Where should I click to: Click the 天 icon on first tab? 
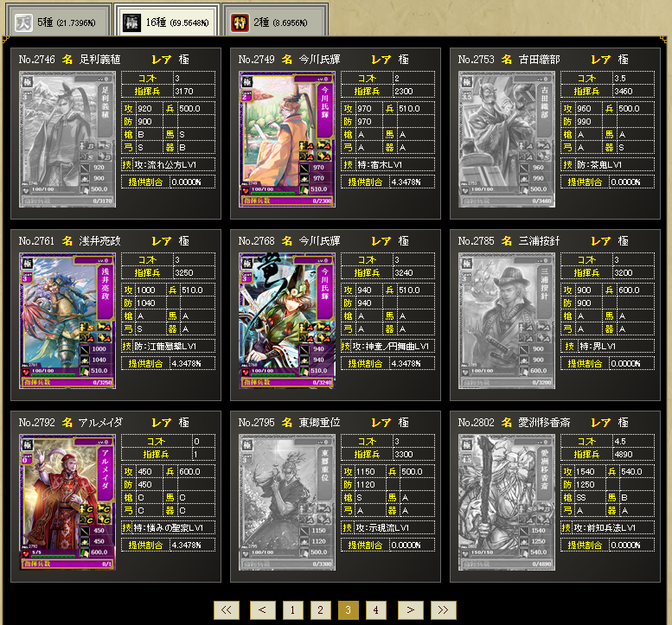click(x=23, y=22)
